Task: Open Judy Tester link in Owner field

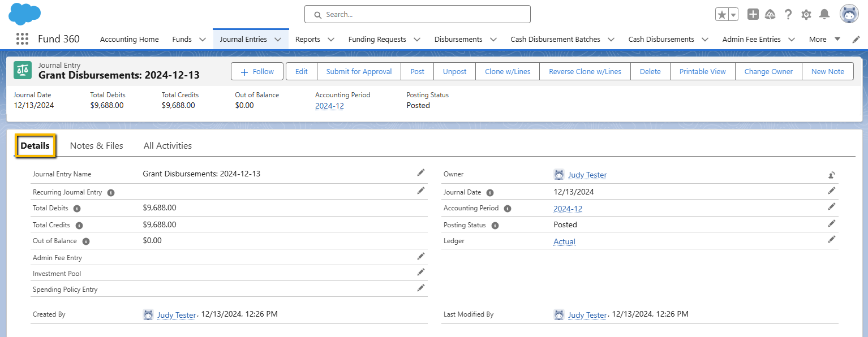Action: (x=587, y=175)
